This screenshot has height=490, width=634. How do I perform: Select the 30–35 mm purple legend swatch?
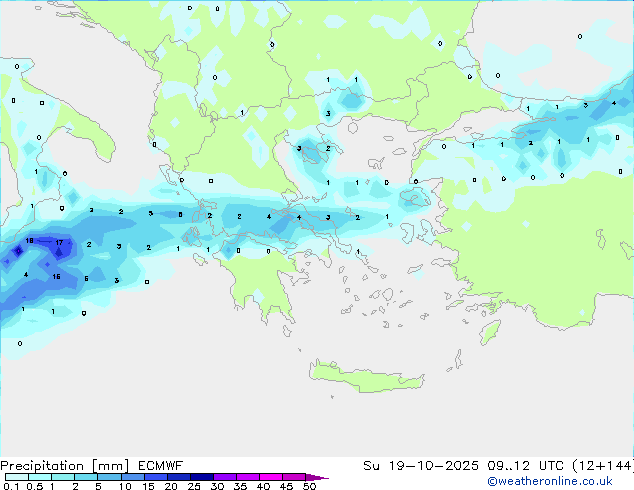(224, 477)
